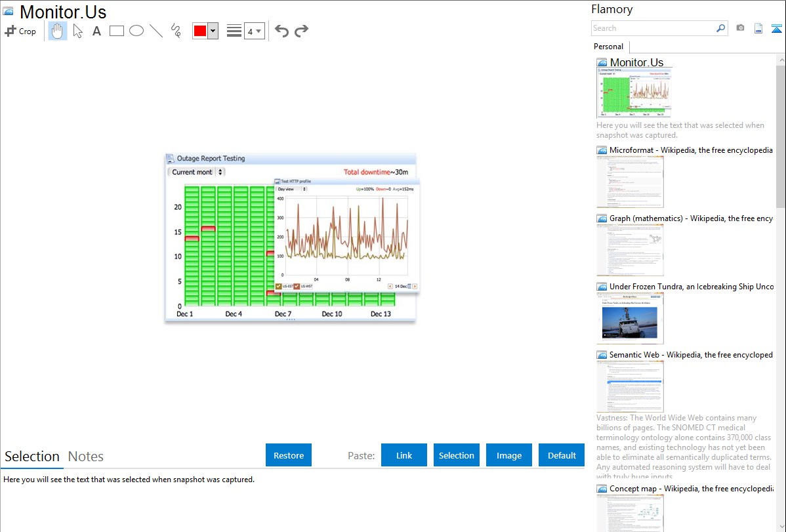
Task: Select the Crop tool
Action: point(20,31)
